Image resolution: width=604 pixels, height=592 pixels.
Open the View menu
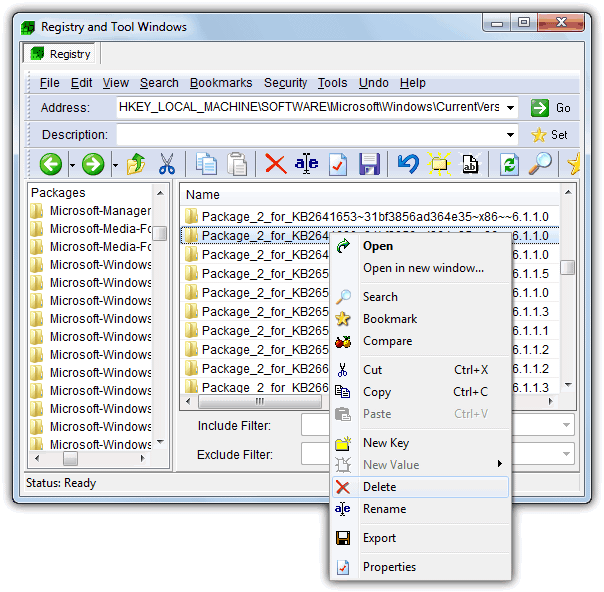point(116,83)
